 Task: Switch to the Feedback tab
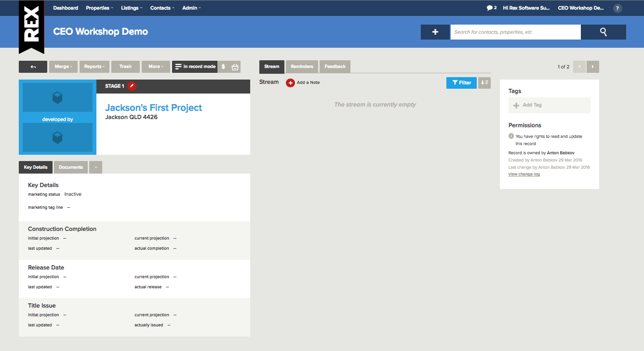click(x=335, y=67)
